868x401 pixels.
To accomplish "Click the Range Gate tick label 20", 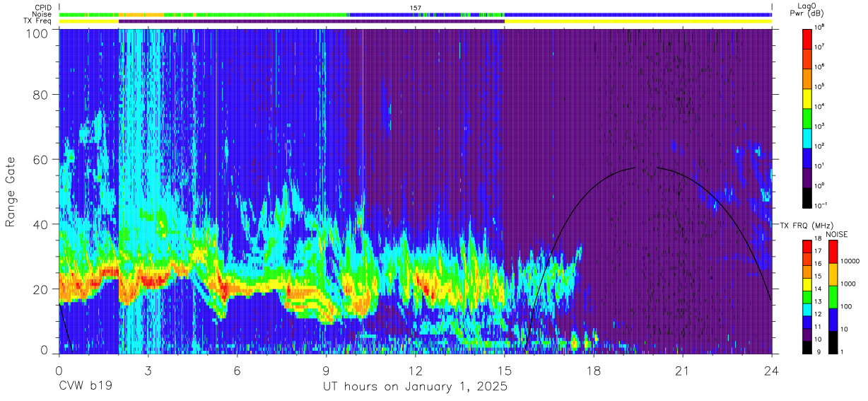I will click(41, 289).
